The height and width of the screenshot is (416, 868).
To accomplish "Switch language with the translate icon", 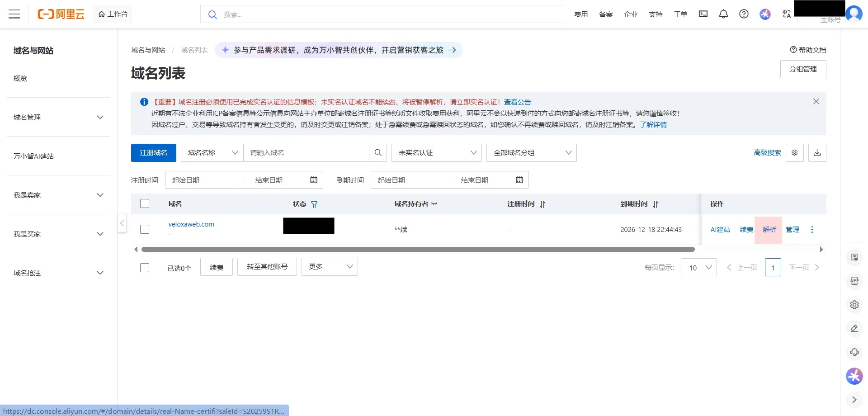I will 787,14.
